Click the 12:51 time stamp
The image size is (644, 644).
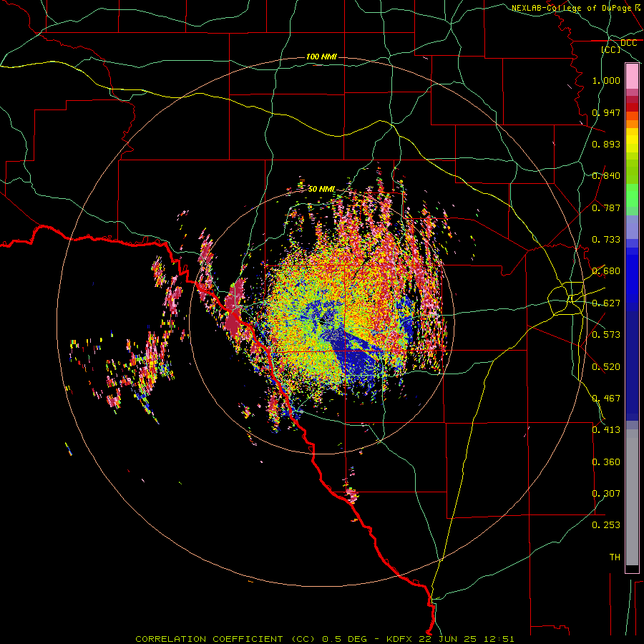tap(498, 639)
